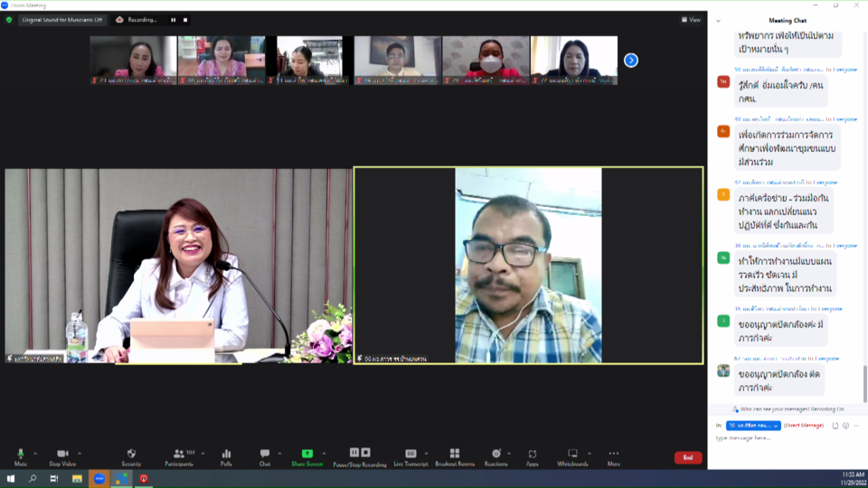Viewport: 868px width, 488px height.
Task: Open audio options arrow beside Mute
Action: pos(35,454)
